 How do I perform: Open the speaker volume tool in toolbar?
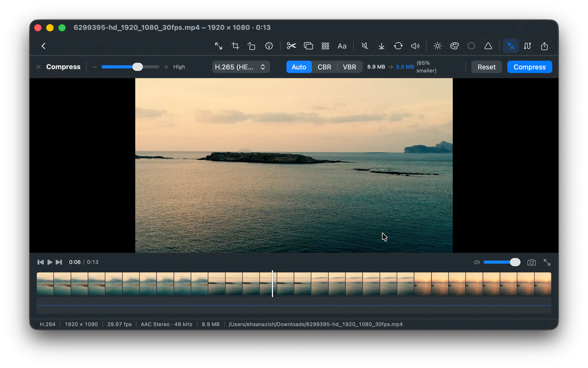coord(415,46)
